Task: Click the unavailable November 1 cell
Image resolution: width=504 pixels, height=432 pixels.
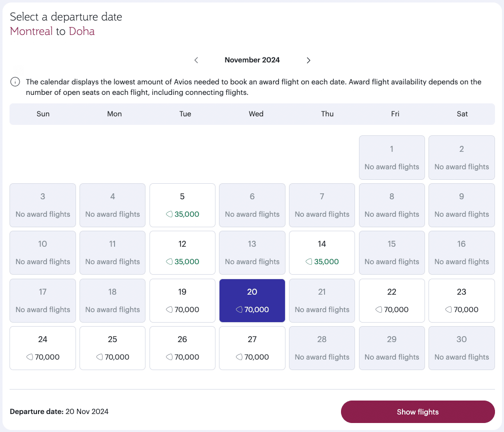Action: coord(391,157)
